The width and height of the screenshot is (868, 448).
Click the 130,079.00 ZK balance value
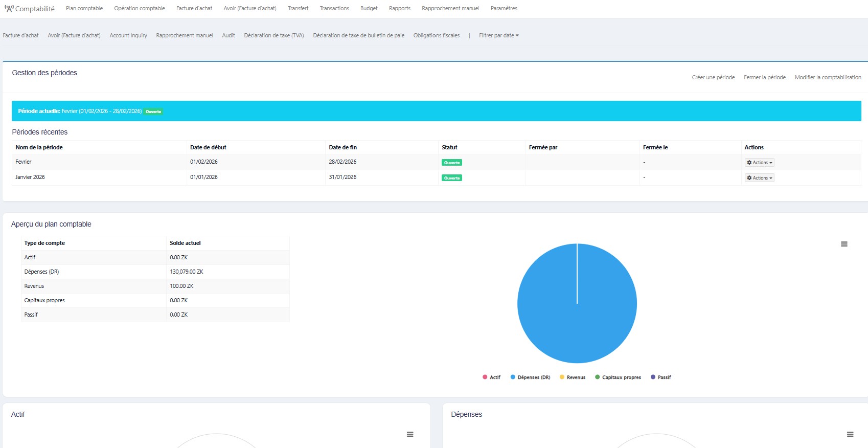[x=187, y=272]
